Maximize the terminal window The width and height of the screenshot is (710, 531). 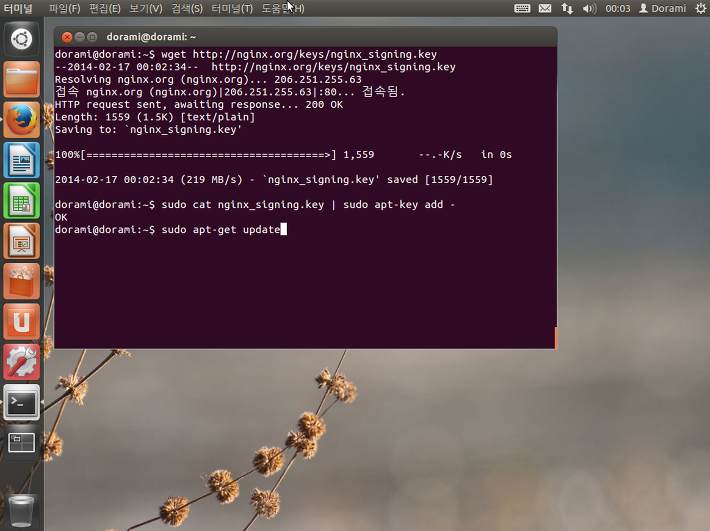(92, 37)
